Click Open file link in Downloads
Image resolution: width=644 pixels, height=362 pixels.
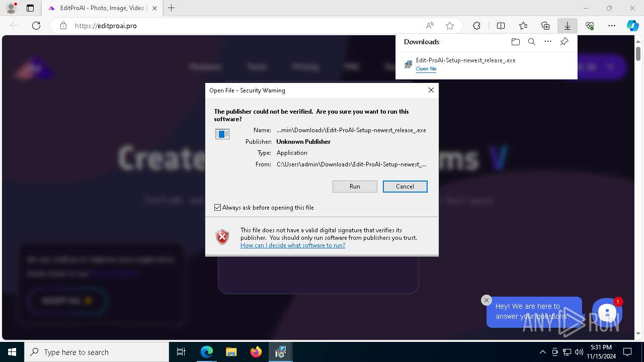426,69
